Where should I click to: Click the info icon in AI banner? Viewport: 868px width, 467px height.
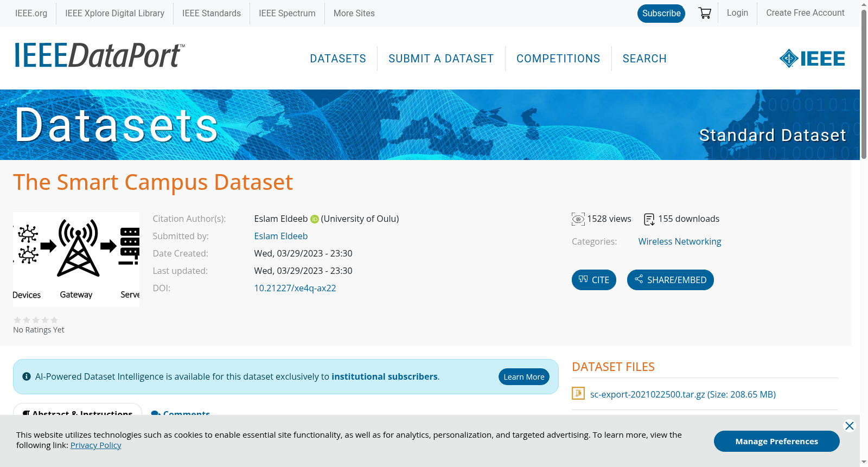tap(27, 376)
